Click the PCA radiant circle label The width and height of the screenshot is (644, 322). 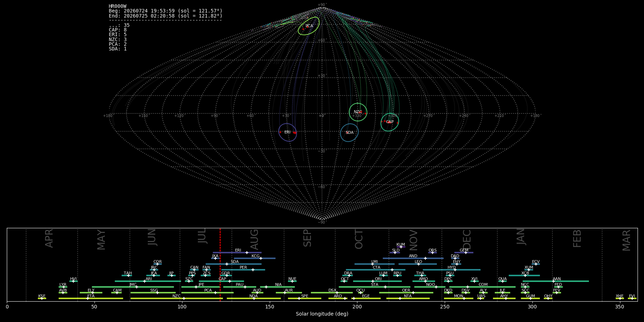coord(309,26)
